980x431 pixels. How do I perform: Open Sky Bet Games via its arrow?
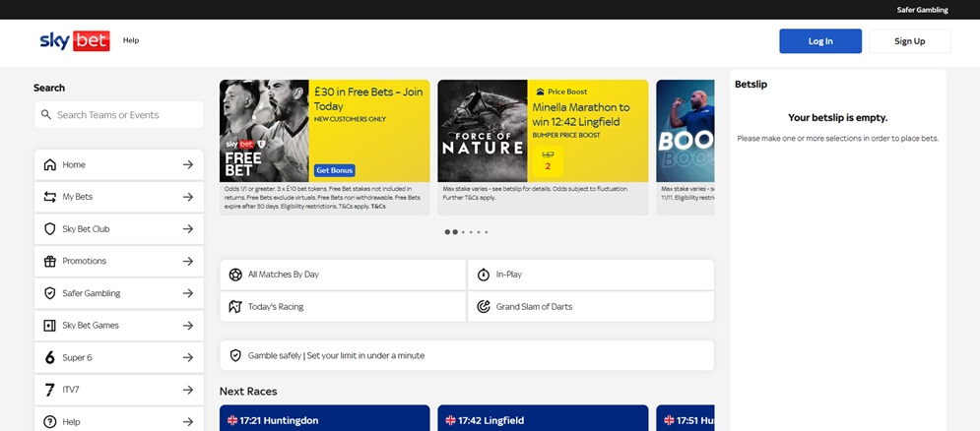point(187,326)
